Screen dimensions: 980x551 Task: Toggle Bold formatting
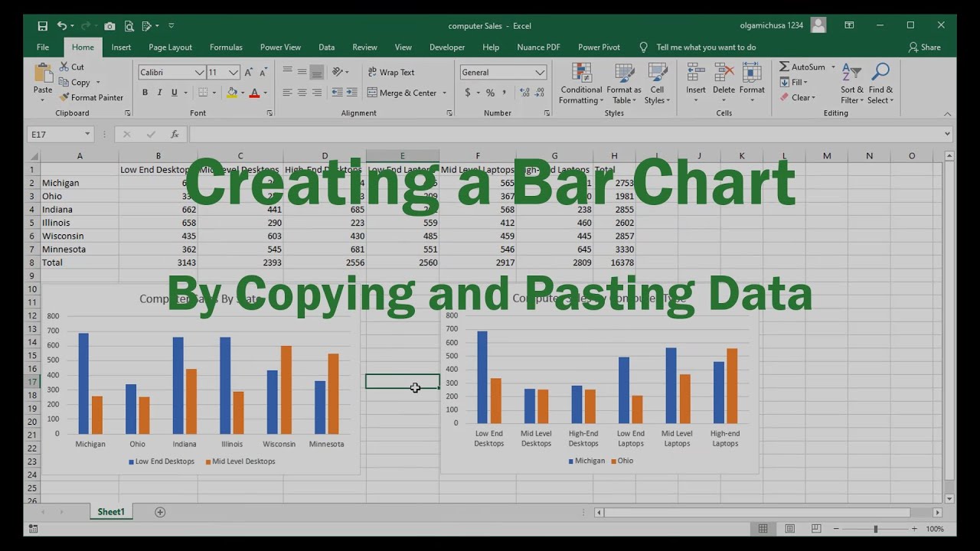pos(145,93)
